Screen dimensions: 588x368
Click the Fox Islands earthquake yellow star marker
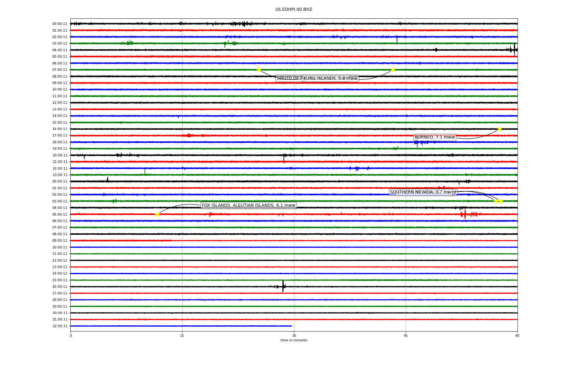click(157, 214)
